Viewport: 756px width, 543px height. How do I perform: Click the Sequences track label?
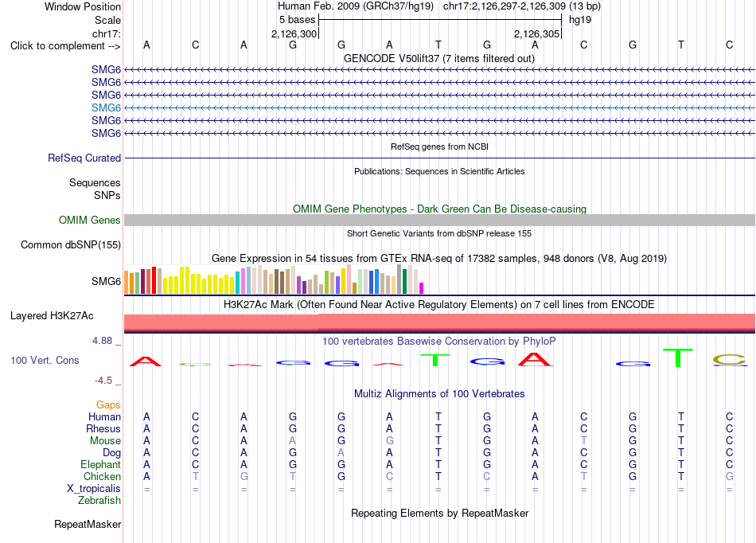tap(95, 183)
